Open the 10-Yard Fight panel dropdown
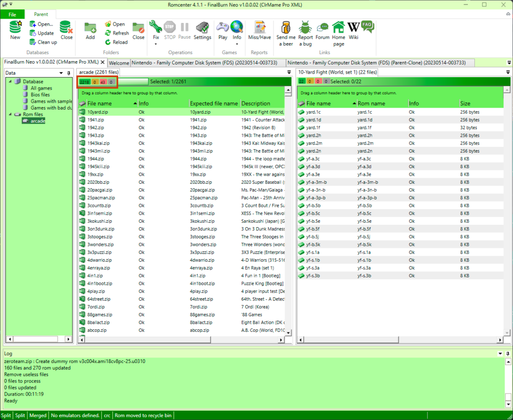The image size is (513, 420). pos(508,72)
